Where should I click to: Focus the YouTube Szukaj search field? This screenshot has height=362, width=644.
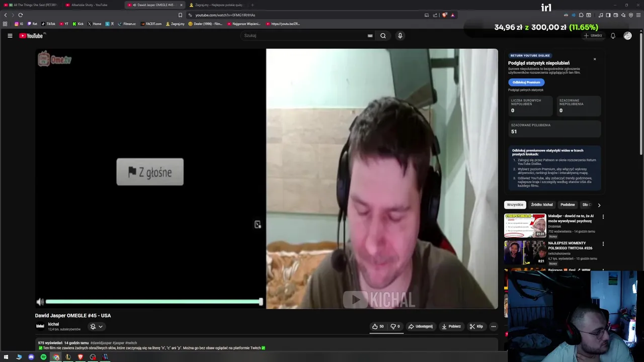click(x=304, y=36)
